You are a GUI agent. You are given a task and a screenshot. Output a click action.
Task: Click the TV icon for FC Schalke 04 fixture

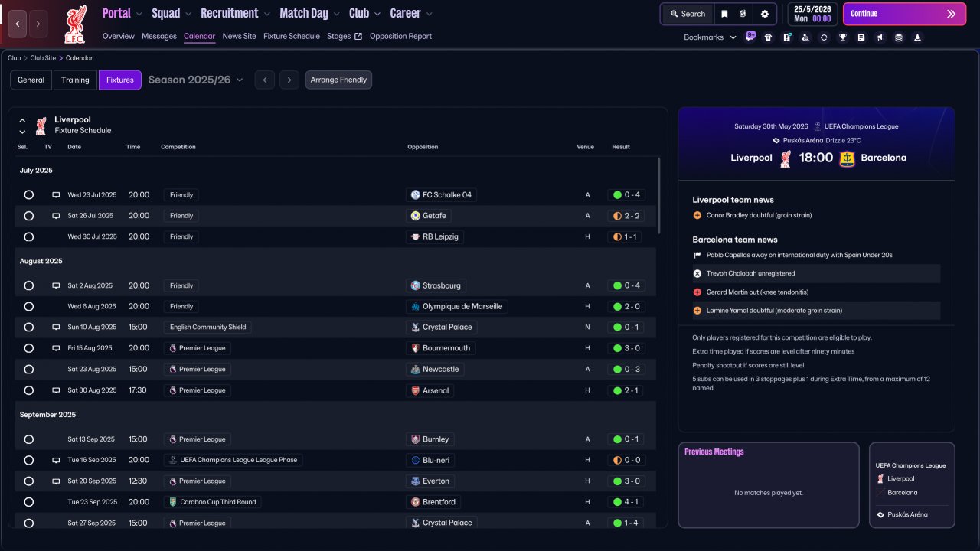(56, 195)
